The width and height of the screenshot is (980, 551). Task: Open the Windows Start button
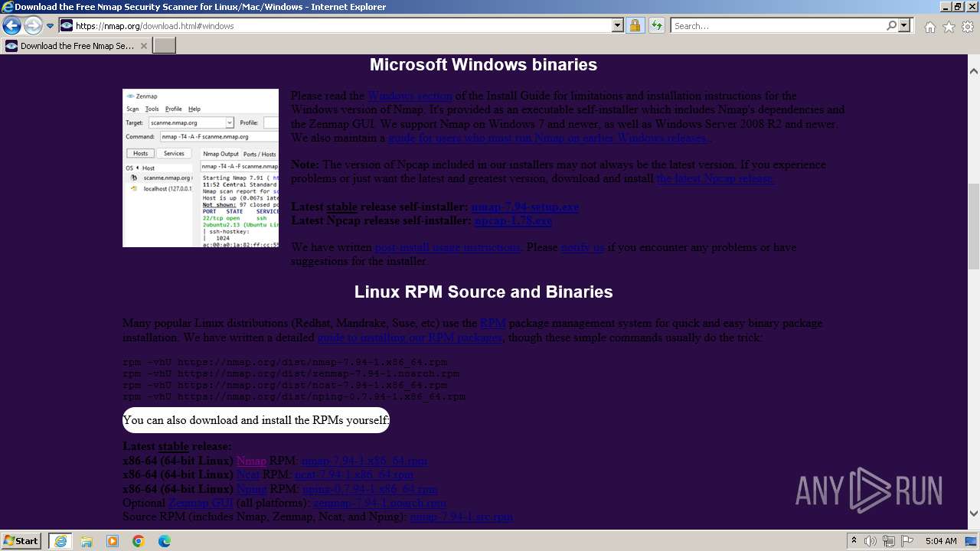(x=21, y=540)
